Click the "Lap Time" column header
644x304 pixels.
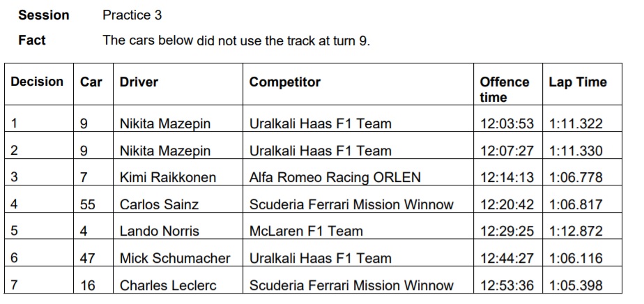click(x=578, y=82)
